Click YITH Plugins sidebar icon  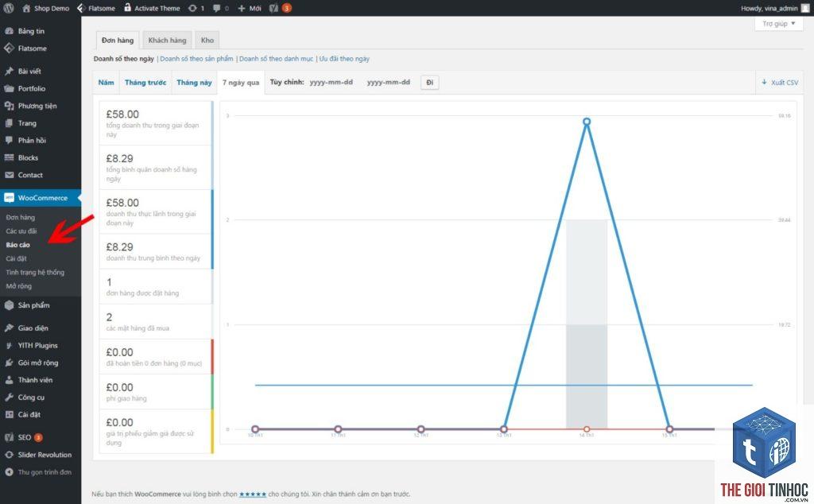point(9,345)
